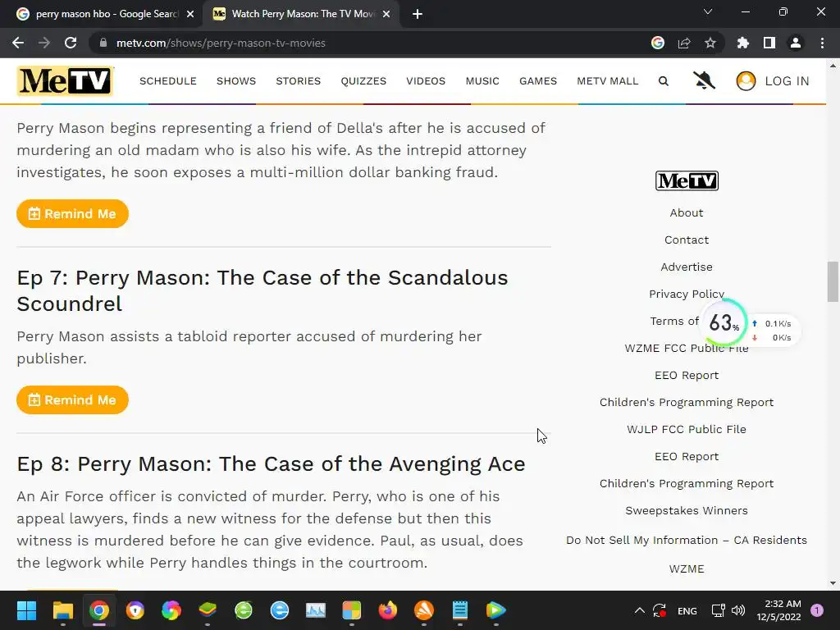The height and width of the screenshot is (630, 840).
Task: Show hidden tray icons chevron
Action: (x=640, y=610)
